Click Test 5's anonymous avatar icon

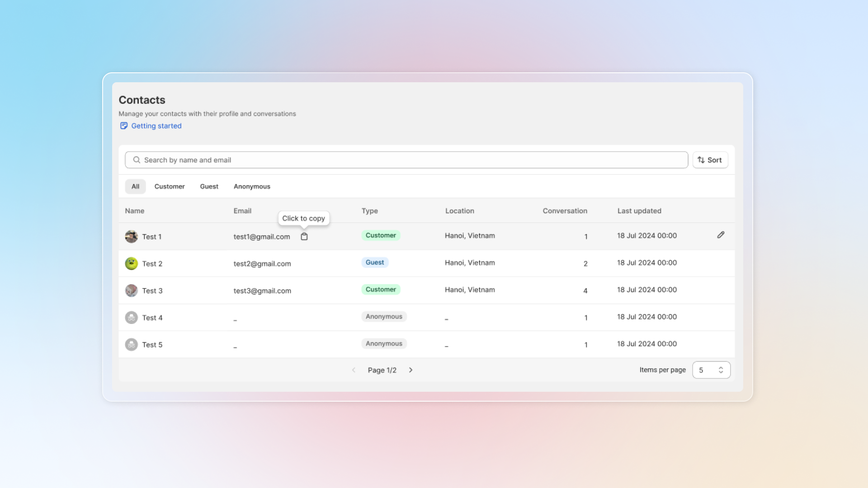[131, 345]
